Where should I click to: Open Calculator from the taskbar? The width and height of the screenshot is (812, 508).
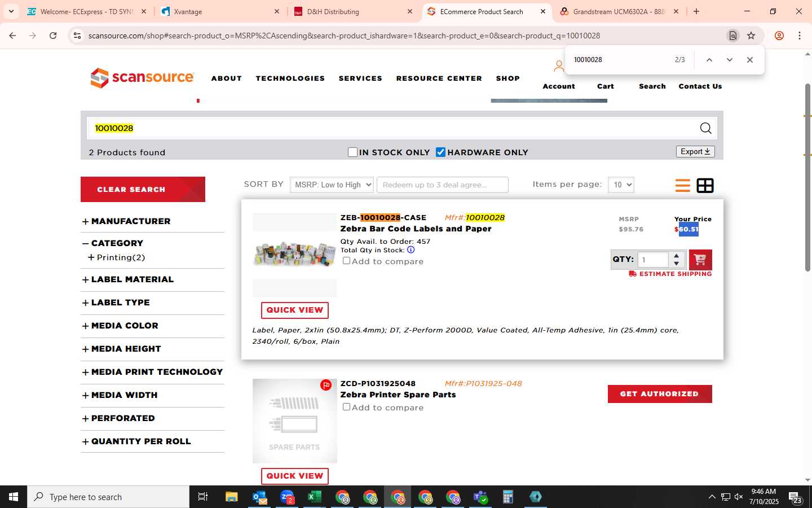508,497
